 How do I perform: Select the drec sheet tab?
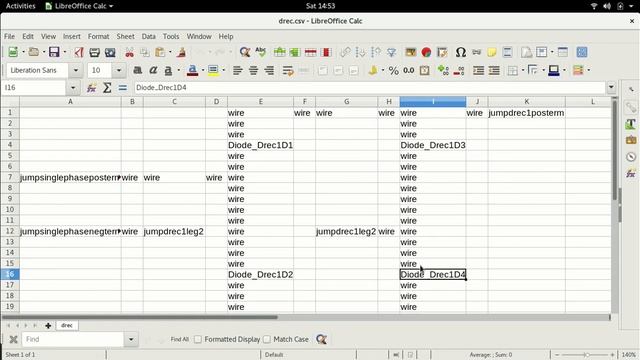67,325
